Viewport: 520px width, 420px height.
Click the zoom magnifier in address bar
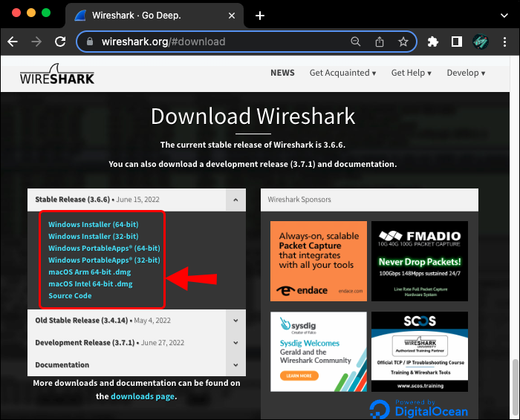[356, 42]
